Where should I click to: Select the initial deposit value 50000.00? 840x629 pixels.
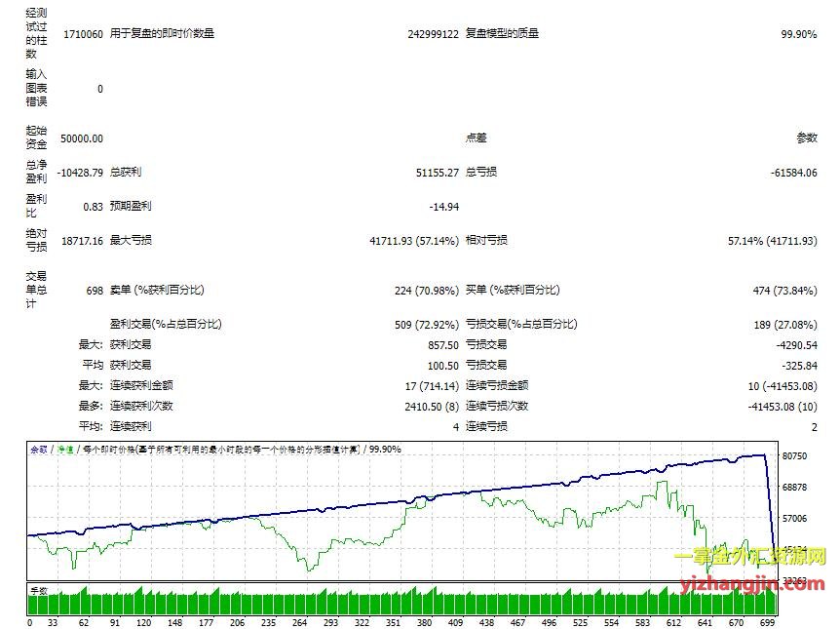tap(82, 138)
